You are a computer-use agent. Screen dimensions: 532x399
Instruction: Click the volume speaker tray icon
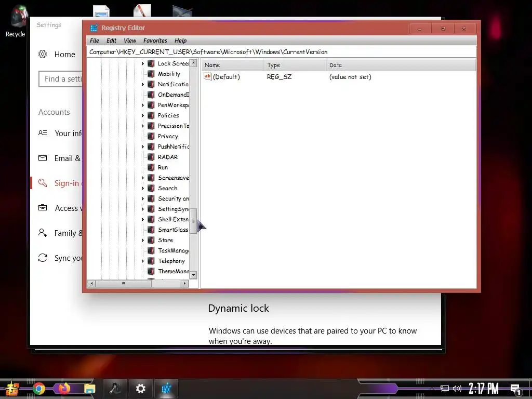[x=457, y=389]
